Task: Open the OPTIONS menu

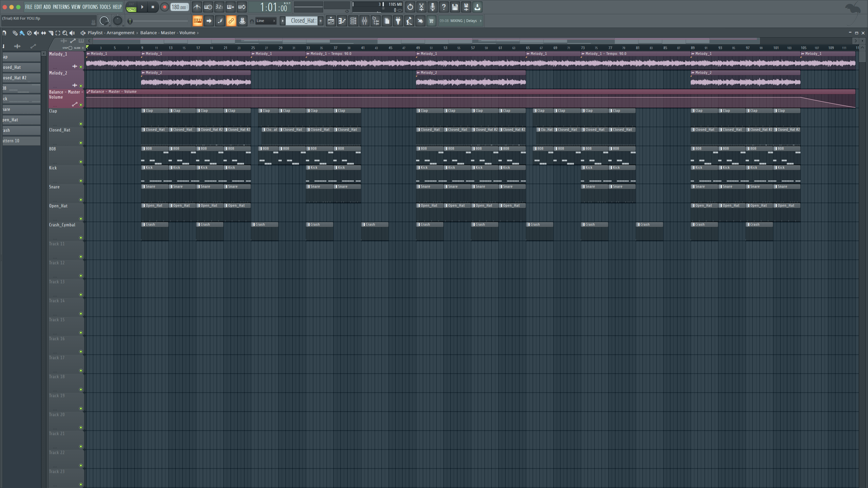Action: click(90, 7)
